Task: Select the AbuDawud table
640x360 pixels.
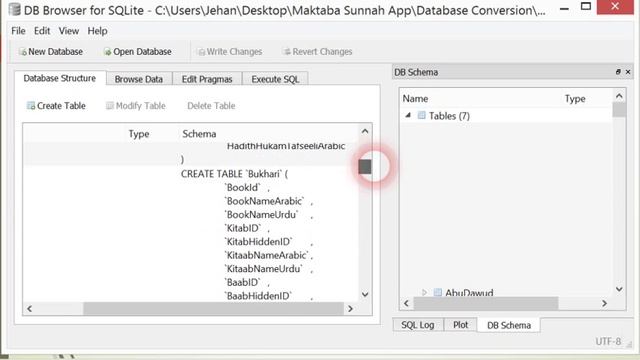Action: point(469,293)
